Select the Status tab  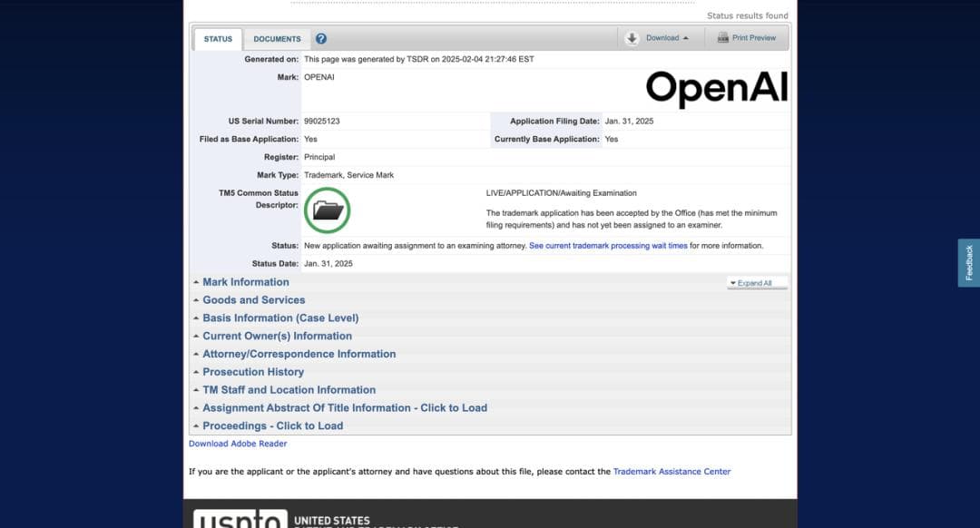click(x=218, y=39)
